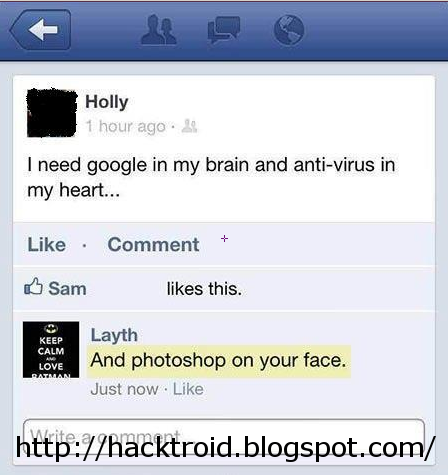
Task: Open Sam's profile name link
Action: click(67, 288)
